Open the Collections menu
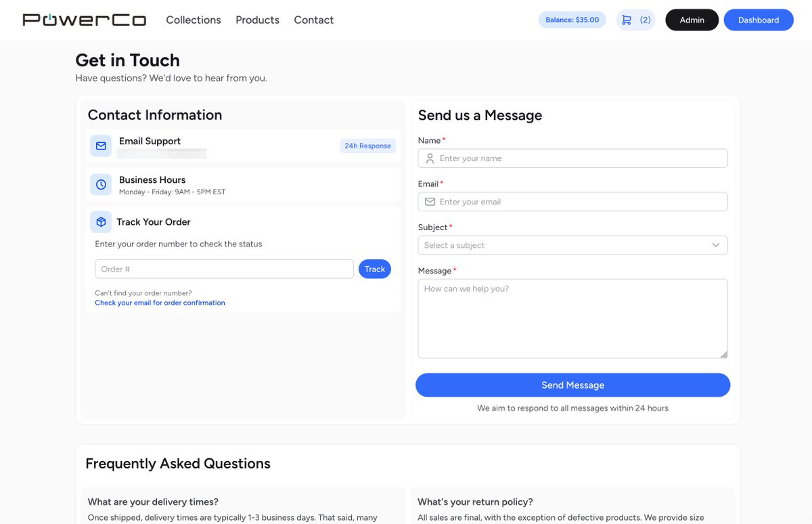This screenshot has height=524, width=812. pos(194,20)
